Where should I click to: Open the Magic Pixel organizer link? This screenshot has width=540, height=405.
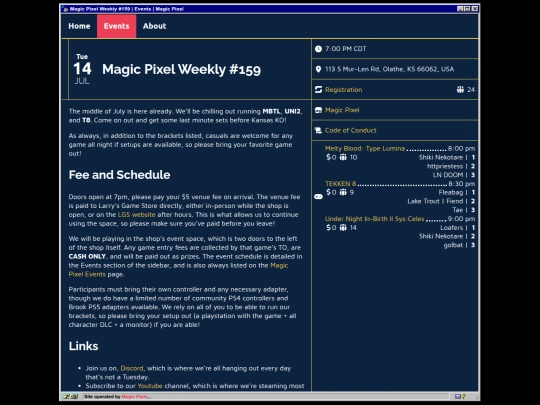[x=342, y=110]
